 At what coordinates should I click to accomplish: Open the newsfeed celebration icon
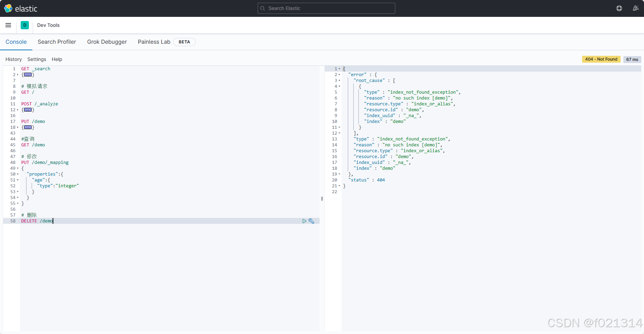tap(636, 8)
